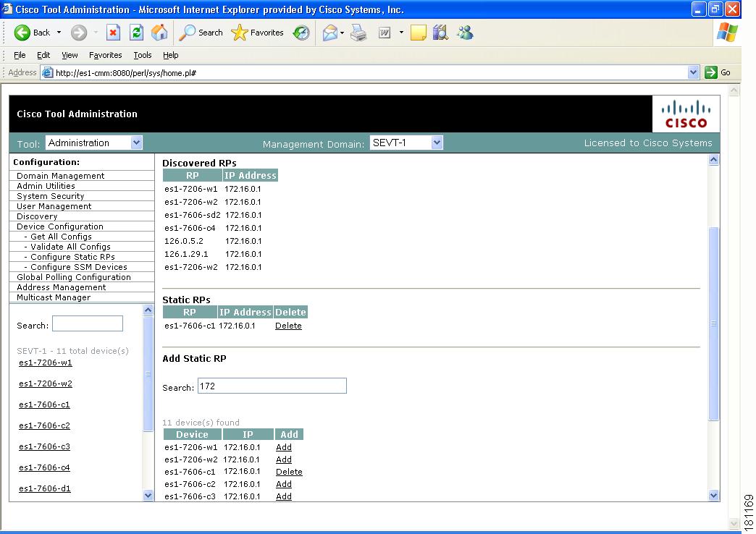Select Configure Static RPs
The height and width of the screenshot is (534, 756).
click(72, 257)
